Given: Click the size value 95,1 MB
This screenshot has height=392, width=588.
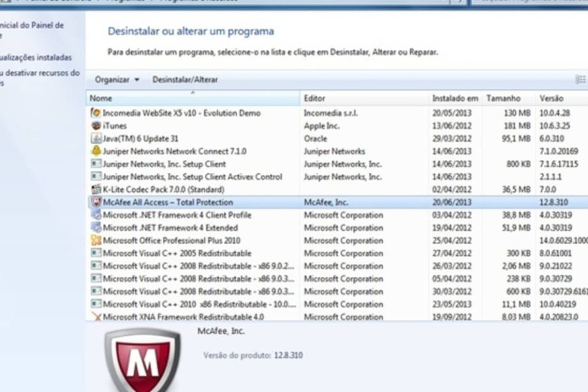Looking at the screenshot, I should pyautogui.click(x=516, y=138).
